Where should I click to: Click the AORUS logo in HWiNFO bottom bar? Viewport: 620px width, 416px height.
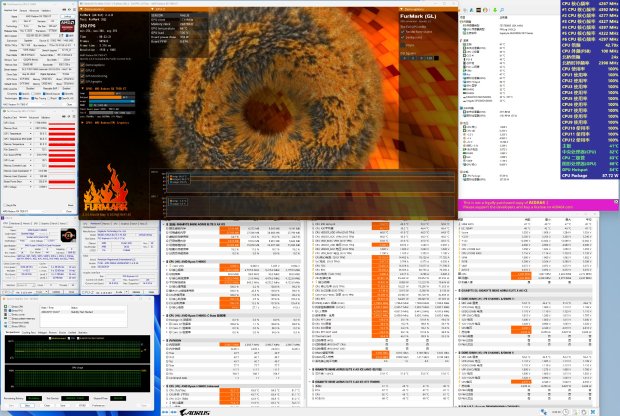point(195,412)
